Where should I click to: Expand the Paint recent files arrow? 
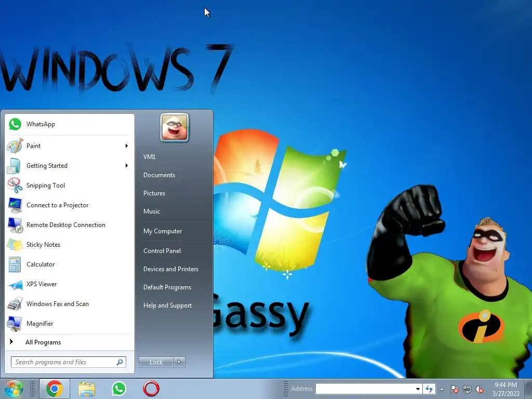pyautogui.click(x=127, y=146)
